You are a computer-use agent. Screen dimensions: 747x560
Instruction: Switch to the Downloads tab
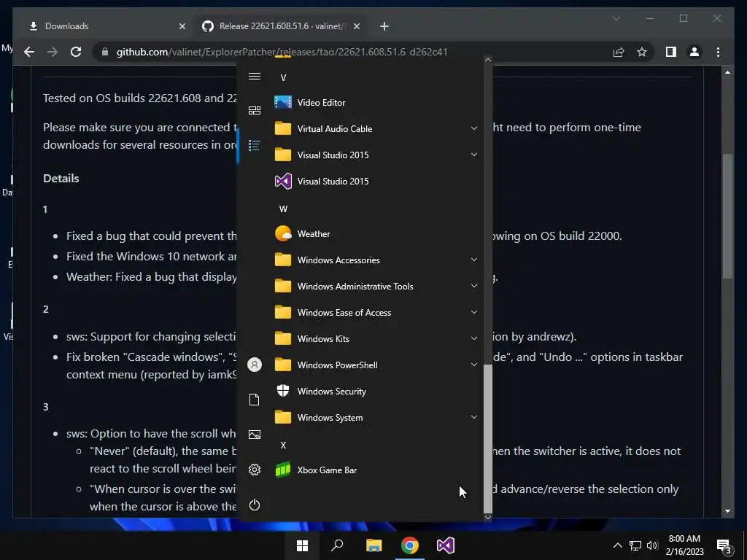(x=104, y=26)
